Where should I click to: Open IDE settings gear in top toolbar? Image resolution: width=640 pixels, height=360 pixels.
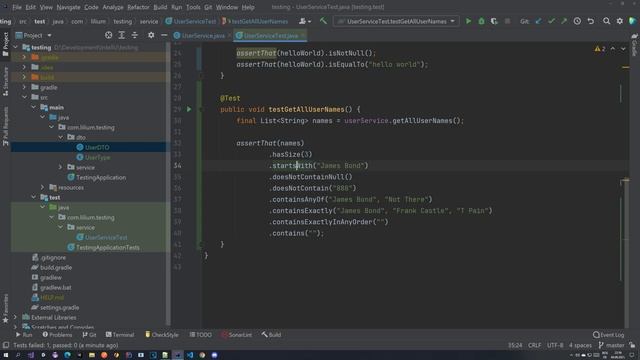tap(620, 21)
